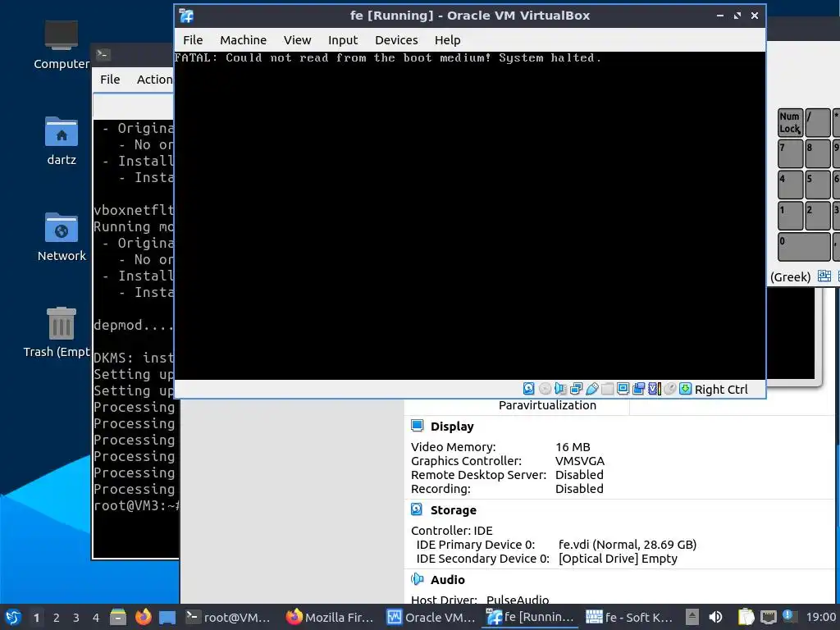The width and height of the screenshot is (840, 630).
Task: Click the shared folders indicator in VM status bar
Action: tap(608, 389)
